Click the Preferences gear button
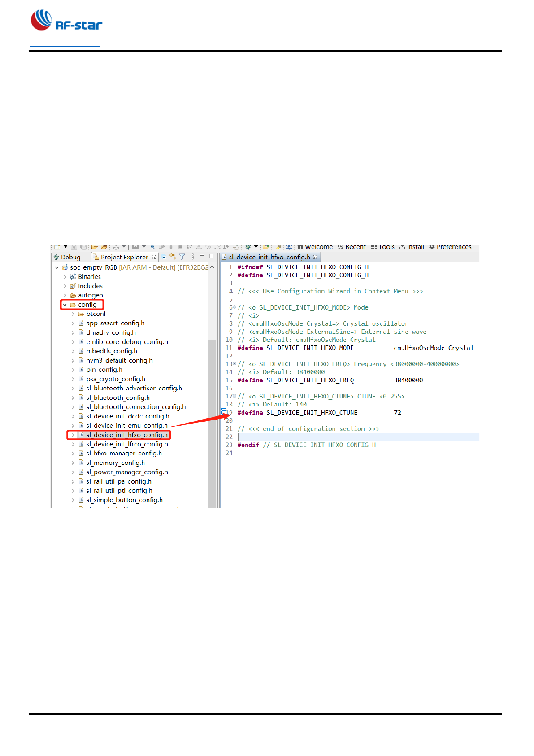 point(450,247)
